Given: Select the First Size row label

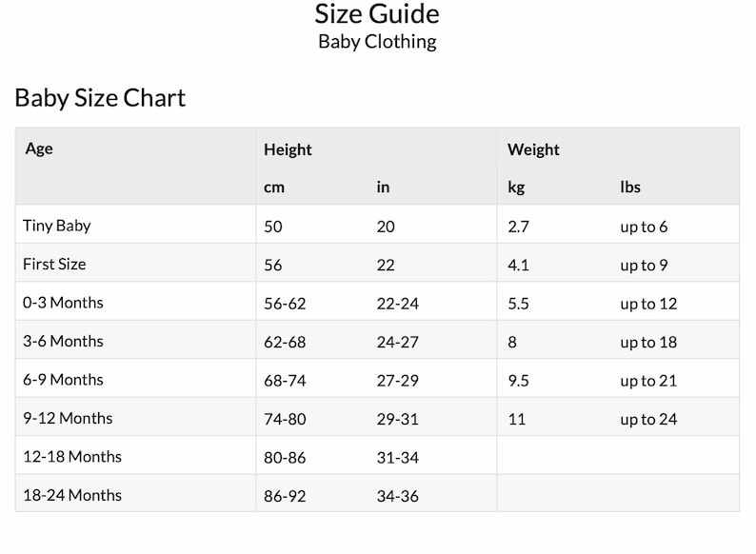Looking at the screenshot, I should [x=54, y=265].
